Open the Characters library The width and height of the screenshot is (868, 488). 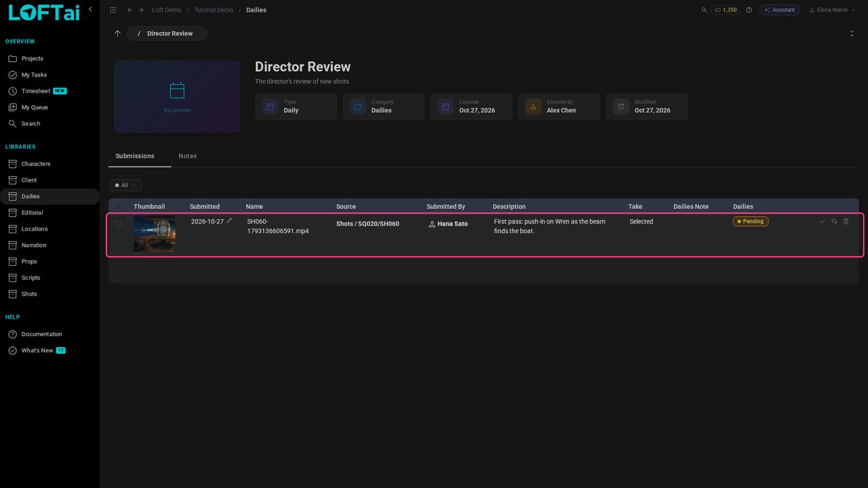click(x=50, y=164)
